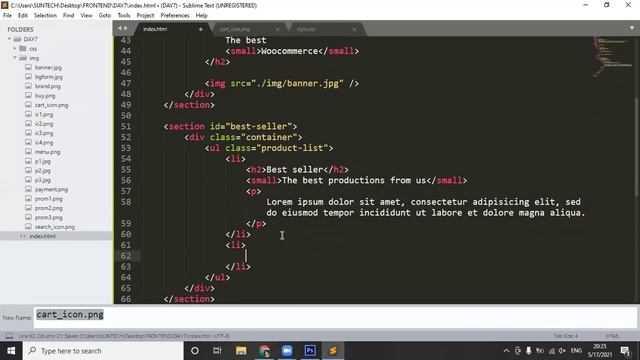Open payment.png in the sidebar
The height and width of the screenshot is (360, 640).
click(51, 189)
